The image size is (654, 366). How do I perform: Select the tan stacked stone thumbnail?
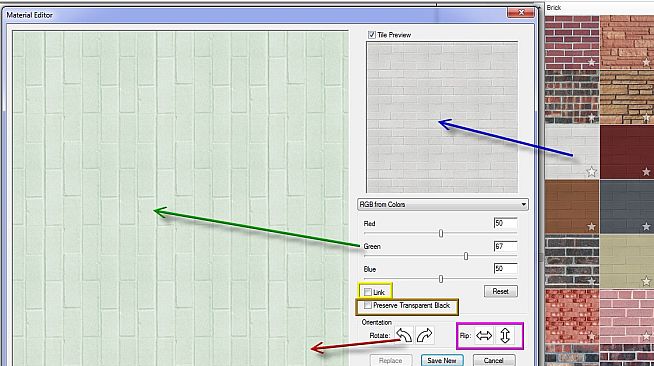[627, 97]
